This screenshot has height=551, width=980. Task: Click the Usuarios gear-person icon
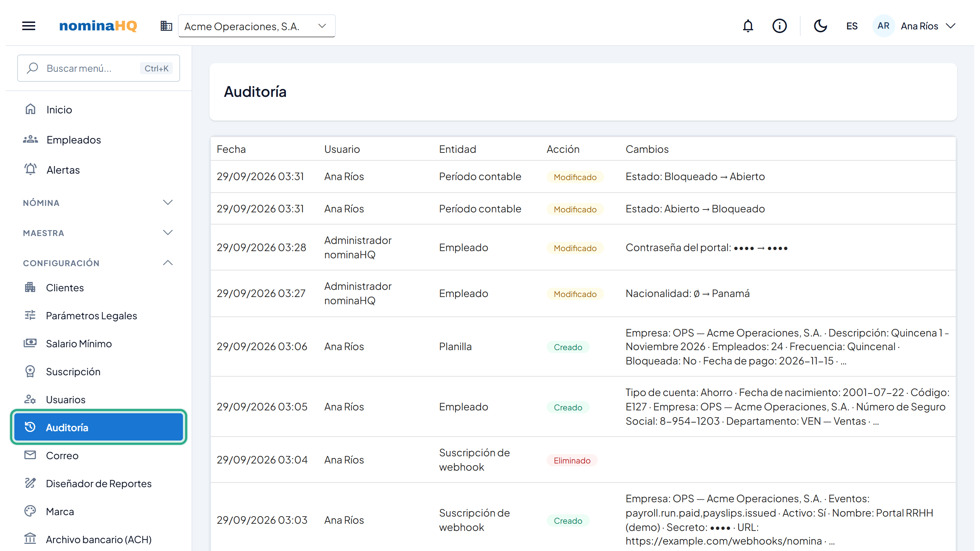30,399
